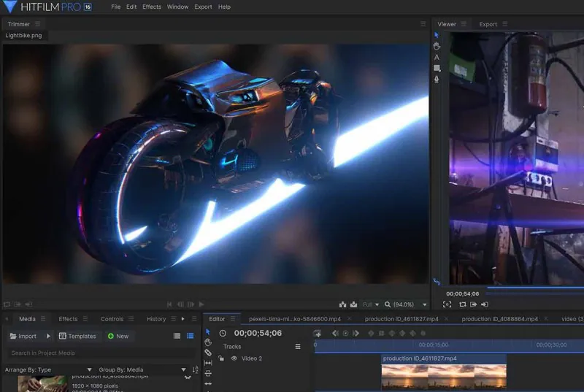The width and height of the screenshot is (584, 392).
Task: Click the Trimmer zoom magnifier icon
Action: pos(388,304)
